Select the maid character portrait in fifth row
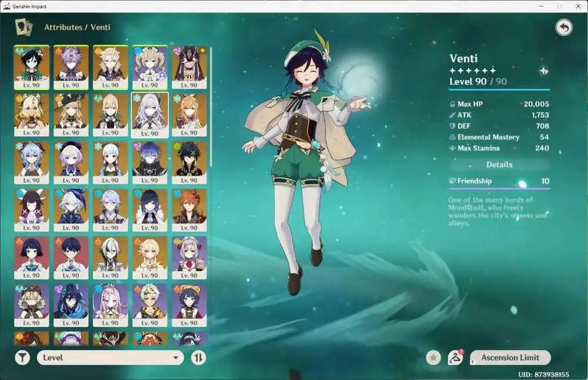 tap(189, 258)
